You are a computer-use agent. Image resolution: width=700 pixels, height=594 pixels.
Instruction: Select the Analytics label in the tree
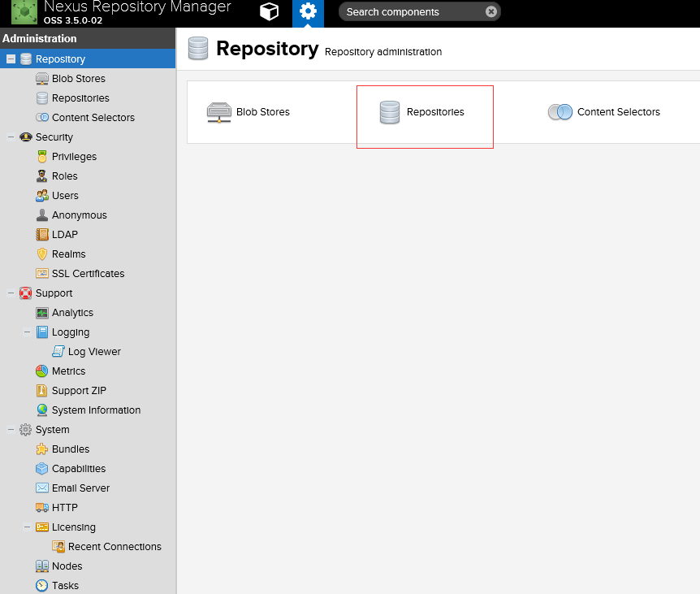(72, 313)
